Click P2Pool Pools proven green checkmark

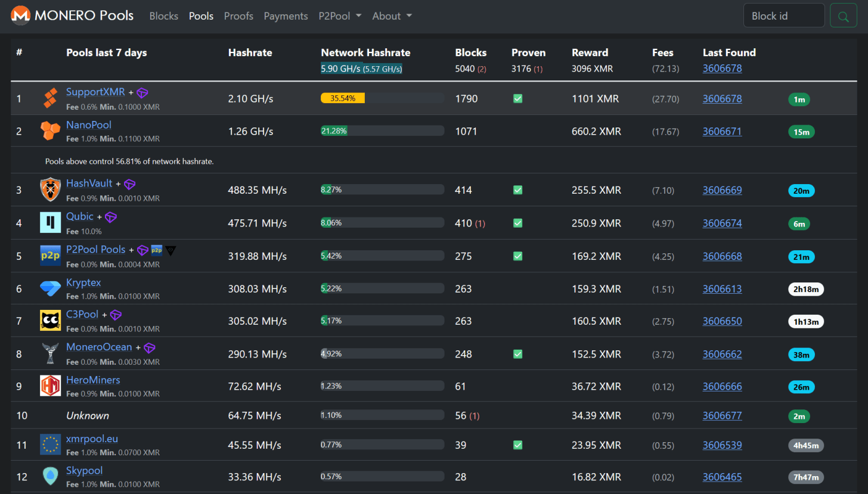[517, 256]
